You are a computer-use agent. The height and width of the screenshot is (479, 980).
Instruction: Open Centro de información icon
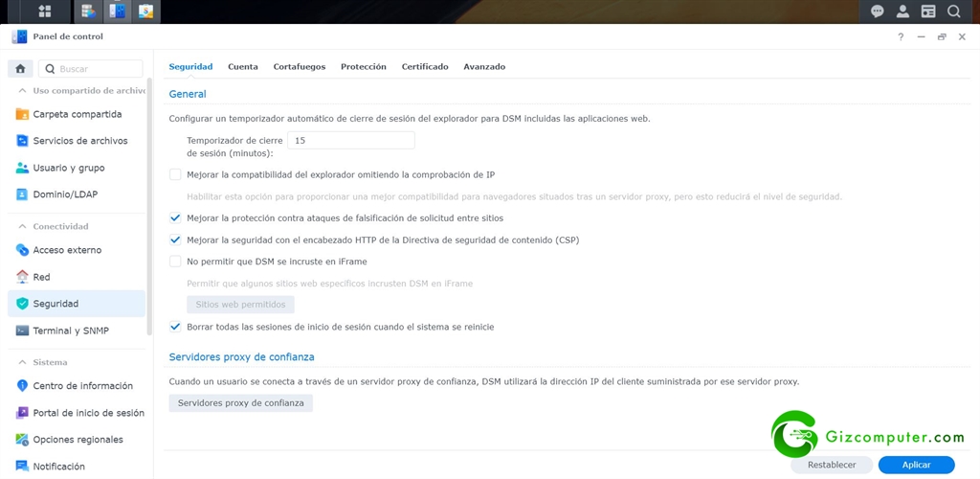pyautogui.click(x=23, y=386)
